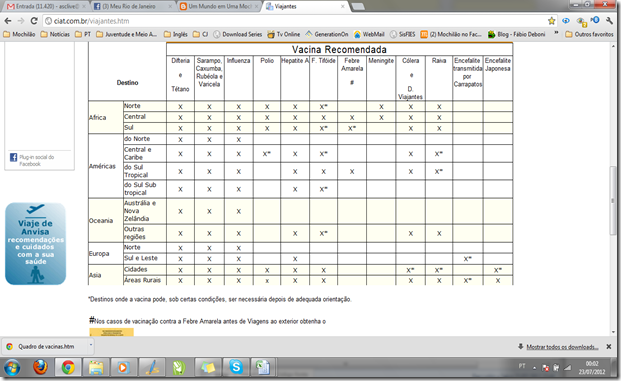Click the address bar URL field

click(294, 21)
